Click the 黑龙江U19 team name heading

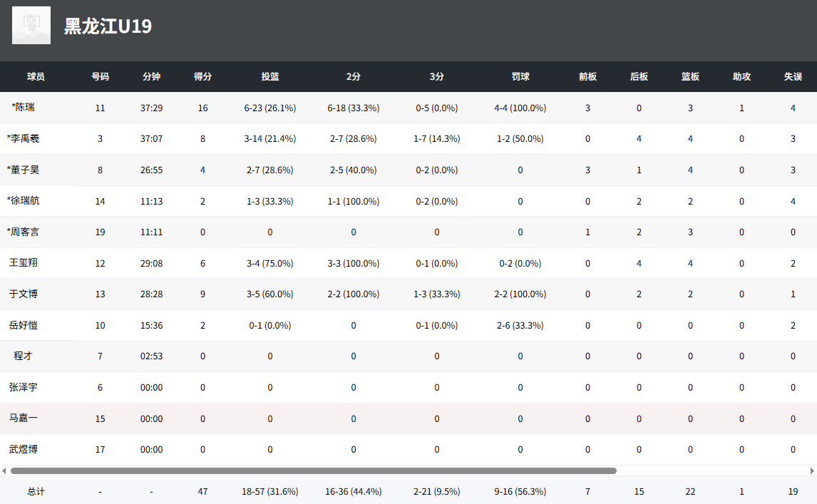108,26
